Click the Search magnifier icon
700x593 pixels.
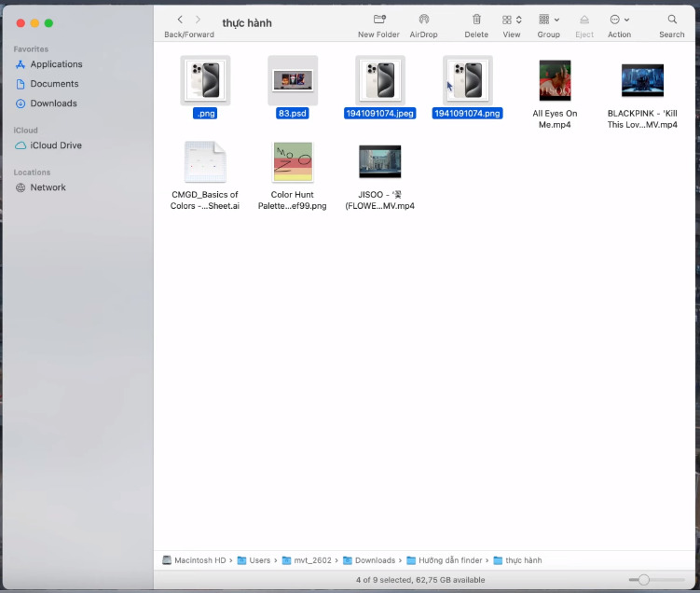click(x=671, y=20)
